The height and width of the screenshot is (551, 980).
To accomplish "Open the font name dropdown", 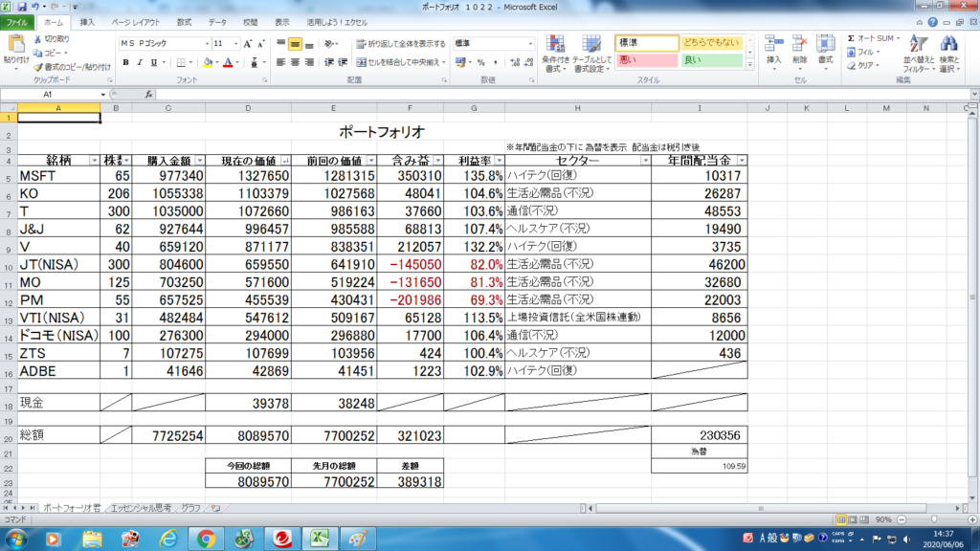I will point(207,44).
